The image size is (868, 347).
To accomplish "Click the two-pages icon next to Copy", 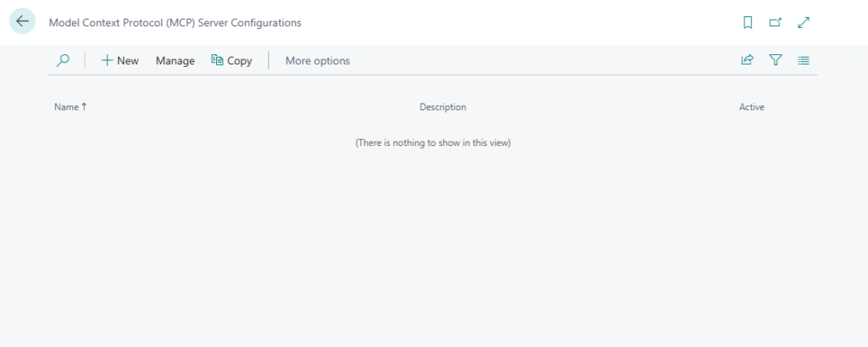I will (217, 60).
